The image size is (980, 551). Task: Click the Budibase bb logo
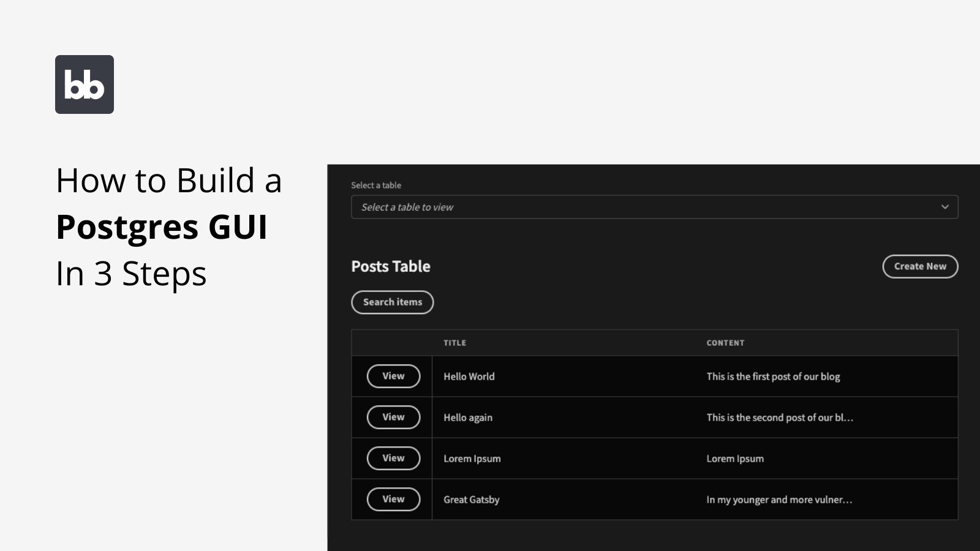(x=85, y=84)
